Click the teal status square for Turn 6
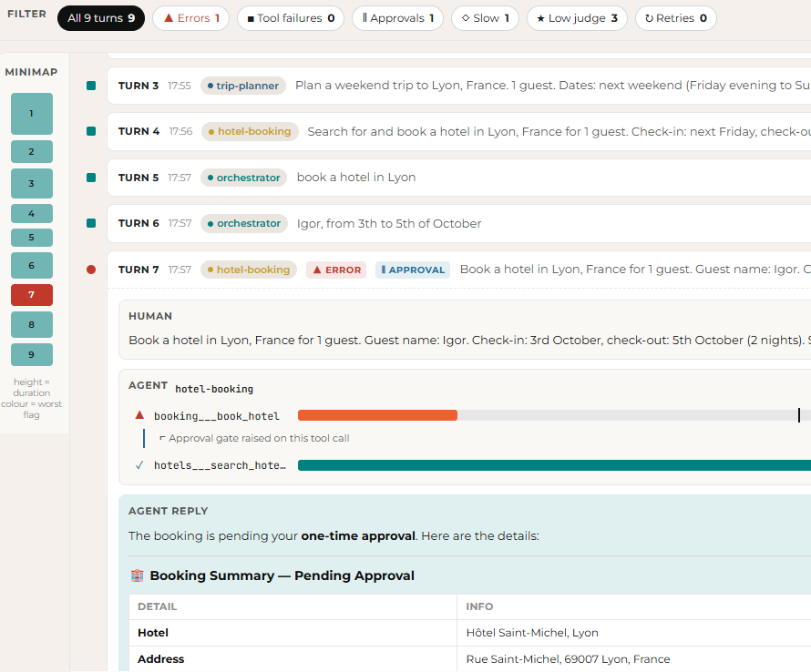This screenshot has height=672, width=811. click(91, 223)
